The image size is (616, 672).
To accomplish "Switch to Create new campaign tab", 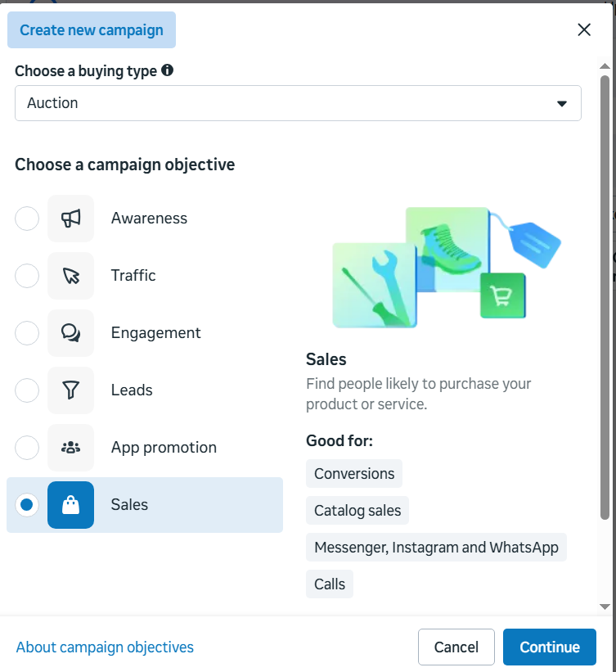I will [x=92, y=30].
